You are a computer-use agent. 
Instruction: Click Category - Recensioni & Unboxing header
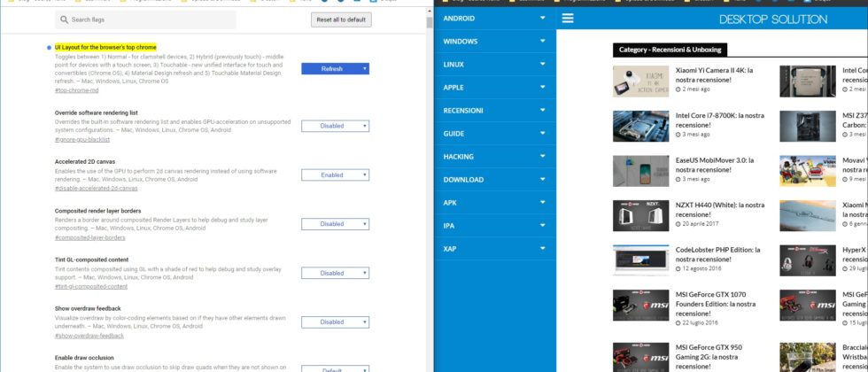click(670, 50)
